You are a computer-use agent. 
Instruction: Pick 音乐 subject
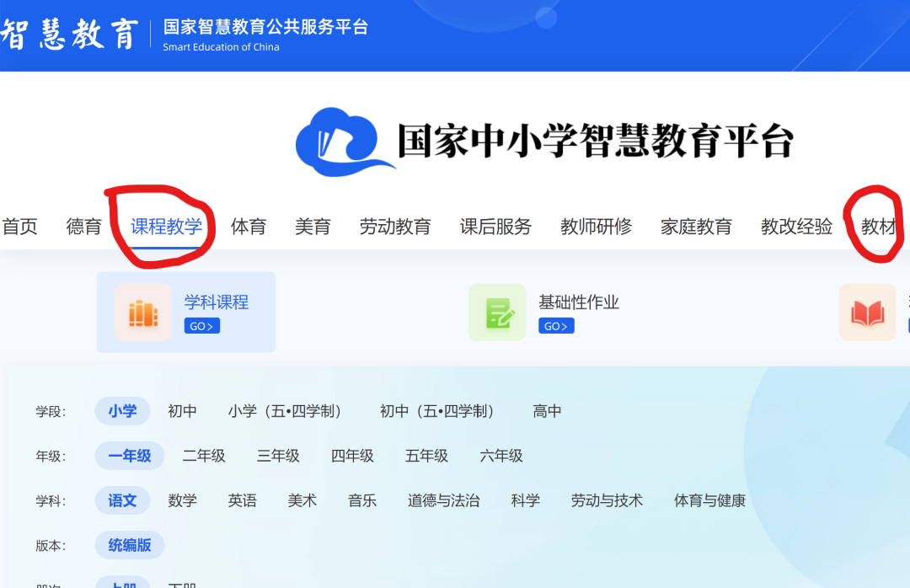[x=362, y=501]
